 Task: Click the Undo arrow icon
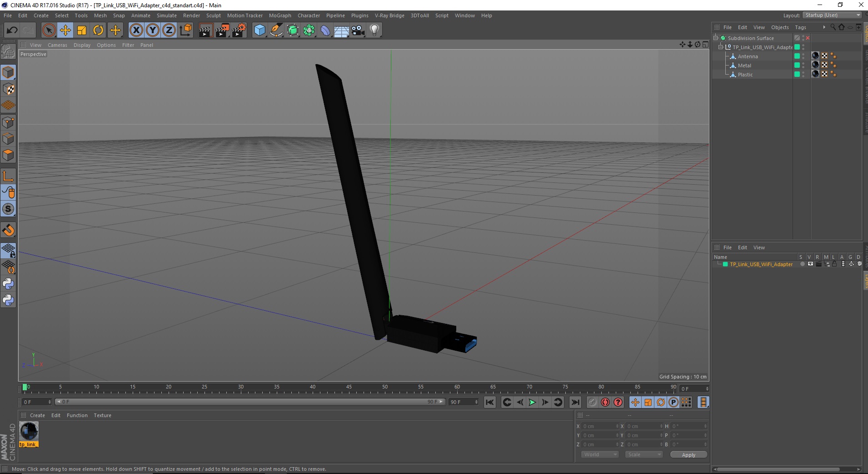[12, 30]
